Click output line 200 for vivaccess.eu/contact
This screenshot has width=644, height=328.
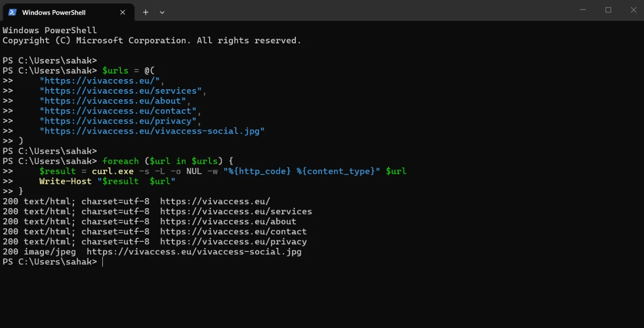point(155,232)
